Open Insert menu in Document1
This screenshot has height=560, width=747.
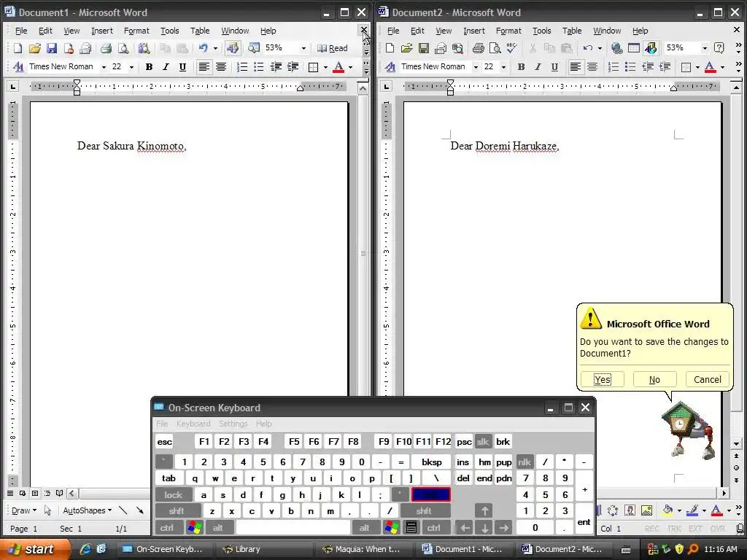[102, 31]
